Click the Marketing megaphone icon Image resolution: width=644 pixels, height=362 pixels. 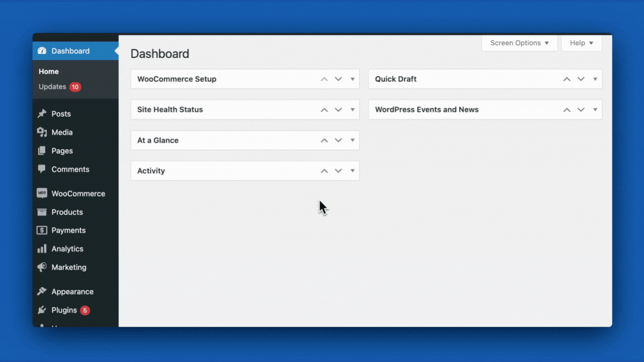pos(42,267)
